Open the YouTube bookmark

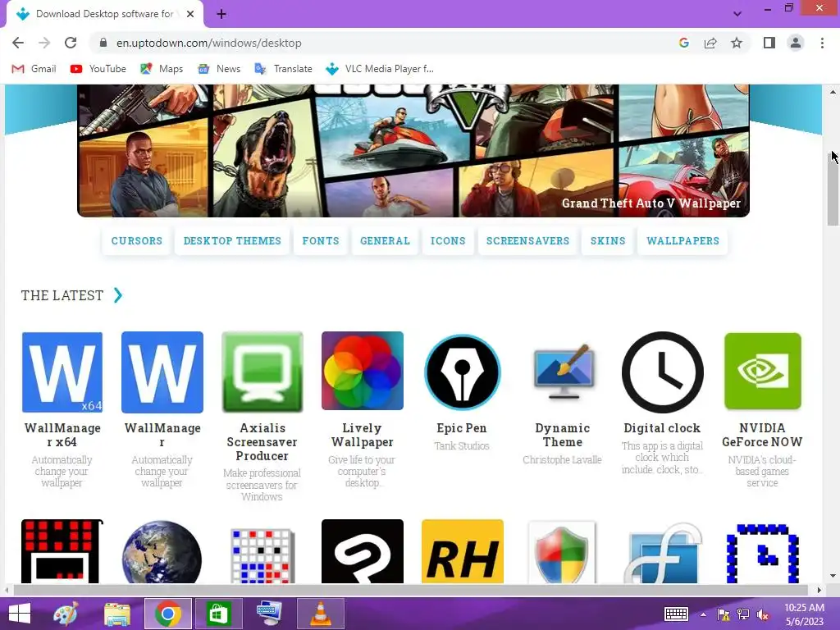(98, 69)
